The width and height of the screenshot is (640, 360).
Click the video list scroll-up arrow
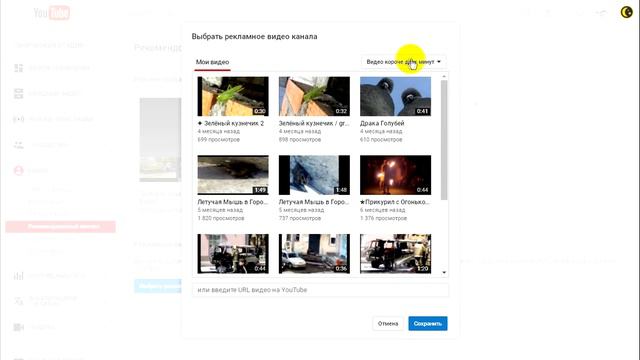(x=444, y=76)
